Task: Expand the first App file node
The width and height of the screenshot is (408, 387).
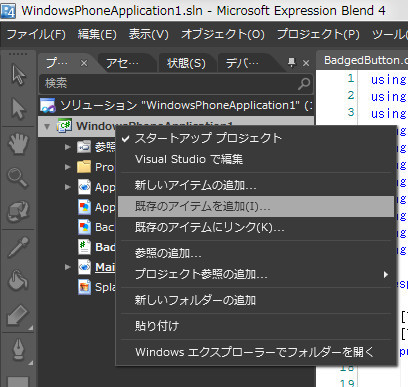Action: click(68, 187)
